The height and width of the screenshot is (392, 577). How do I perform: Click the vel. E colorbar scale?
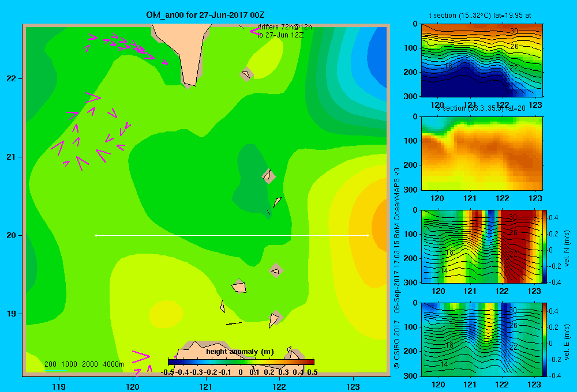(545, 340)
